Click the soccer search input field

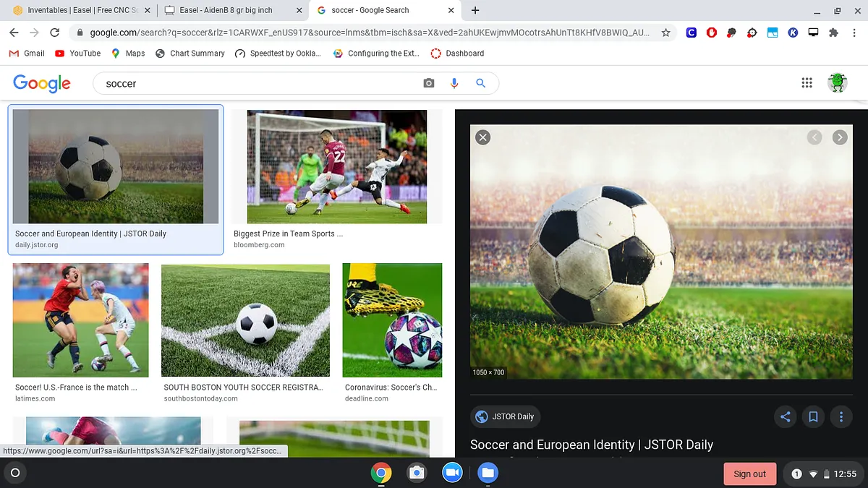pyautogui.click(x=260, y=83)
